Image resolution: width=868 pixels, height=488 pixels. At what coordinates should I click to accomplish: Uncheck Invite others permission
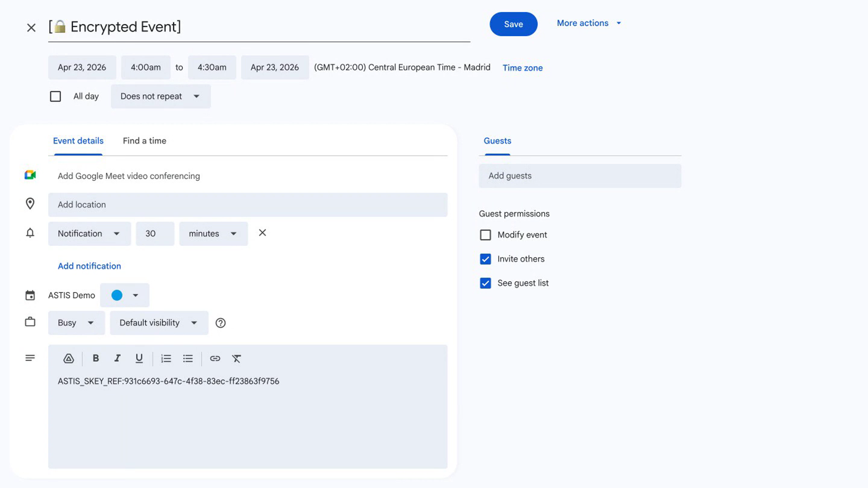pos(485,259)
